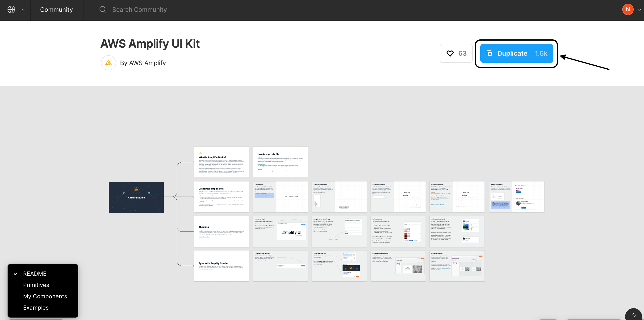Image resolution: width=644 pixels, height=320 pixels.
Task: Click the globe icon in the top bar
Action: coord(11,9)
